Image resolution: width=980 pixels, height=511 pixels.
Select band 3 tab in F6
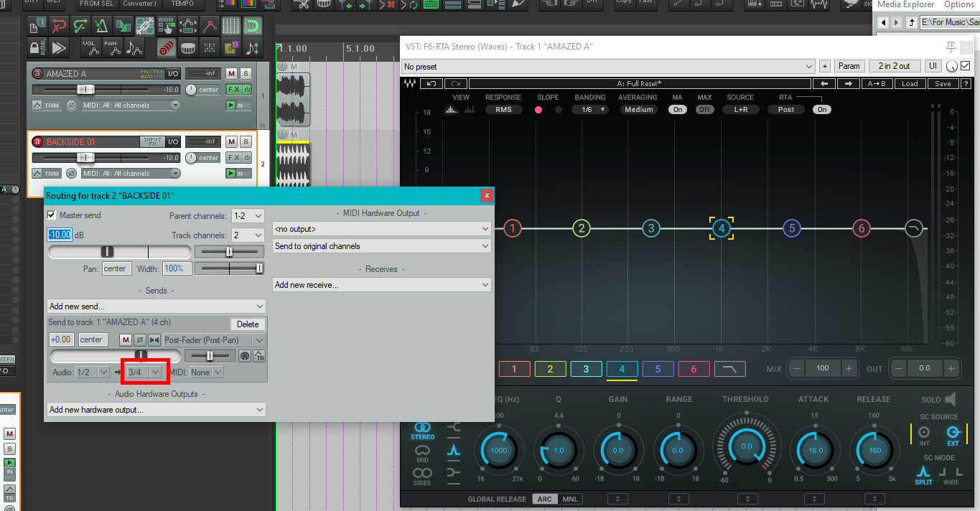(586, 370)
